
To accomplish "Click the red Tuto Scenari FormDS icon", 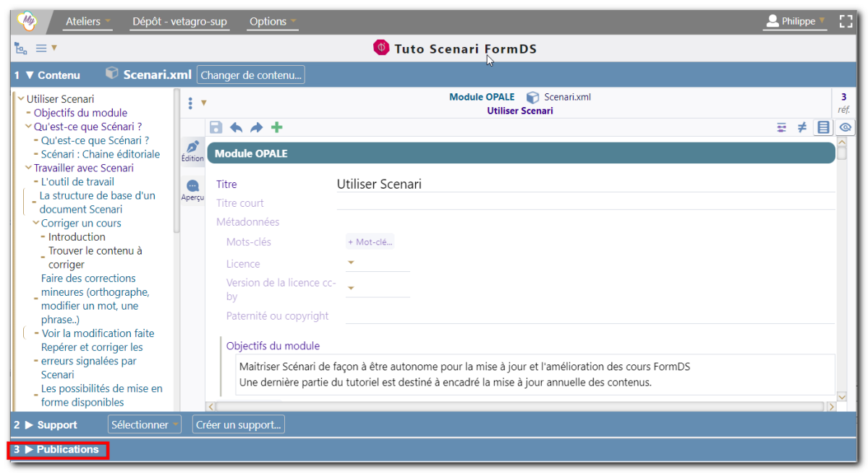I will tap(380, 48).
